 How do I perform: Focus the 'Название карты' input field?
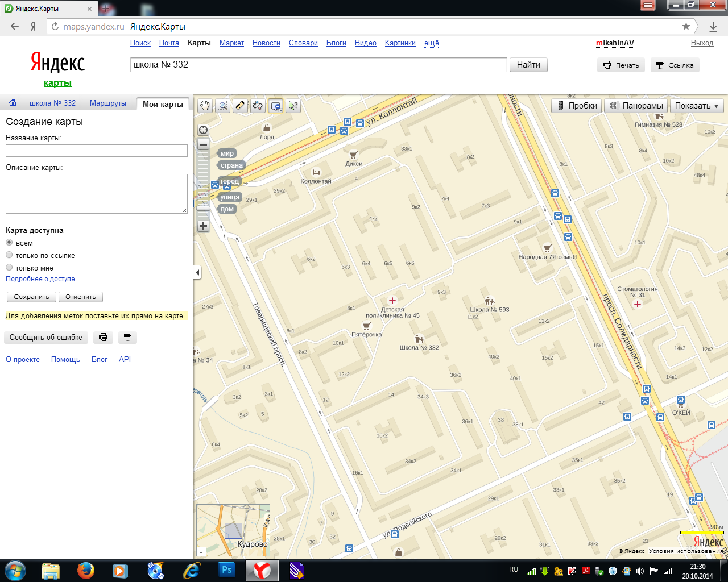(97, 151)
